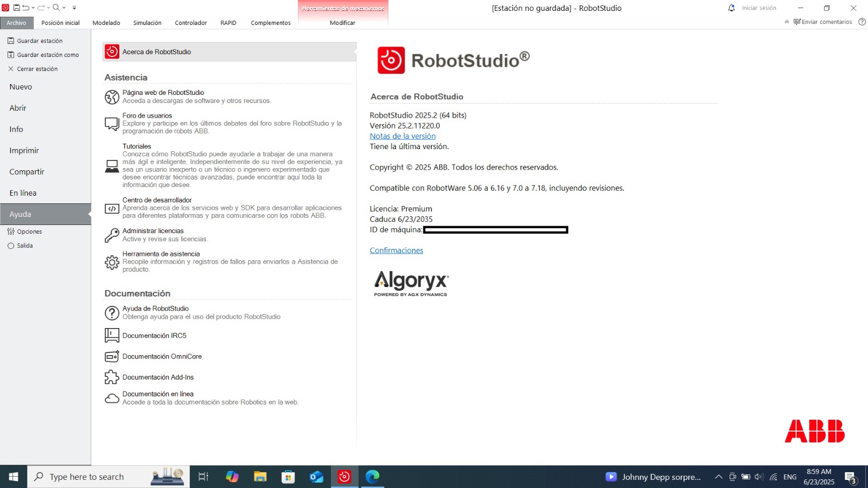
Task: Click the notification bell icon
Action: coord(731,8)
